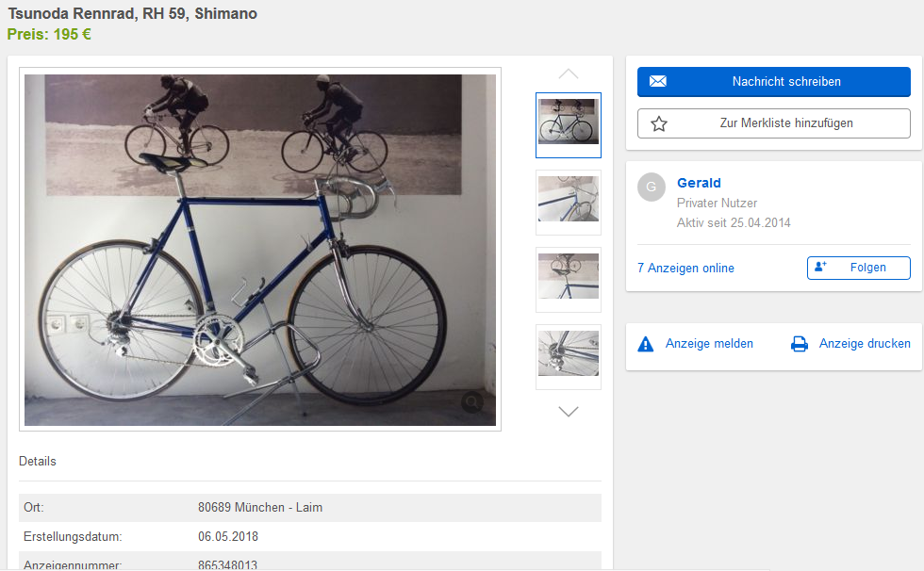
Task: Click the warning triangle report icon
Action: pos(646,344)
